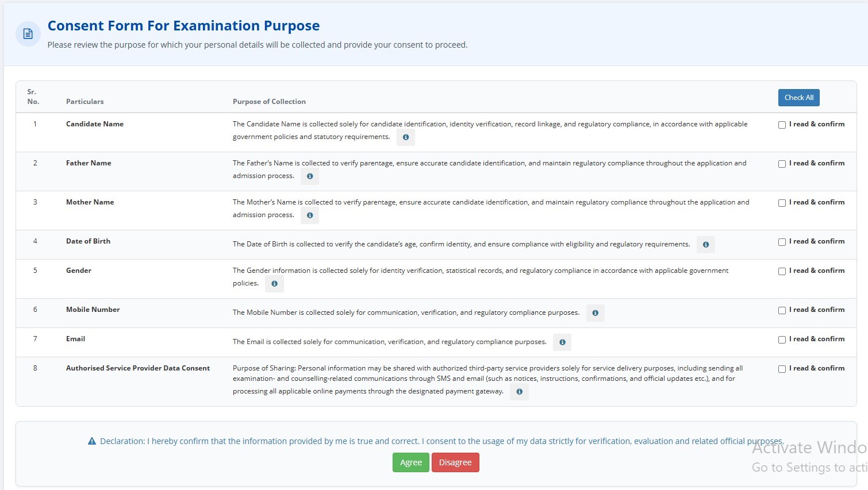The height and width of the screenshot is (490, 868).
Task: Open the info icon beside Father Name purpose
Action: pyautogui.click(x=310, y=176)
